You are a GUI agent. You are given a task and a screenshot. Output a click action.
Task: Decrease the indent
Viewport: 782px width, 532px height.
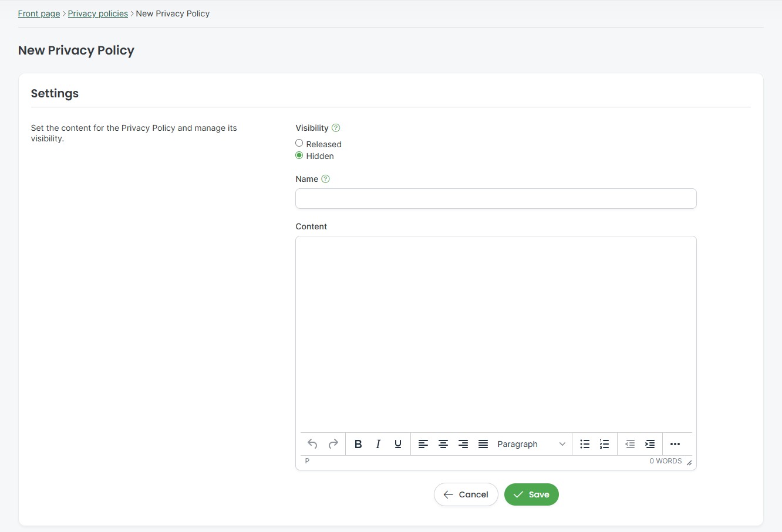pos(630,444)
